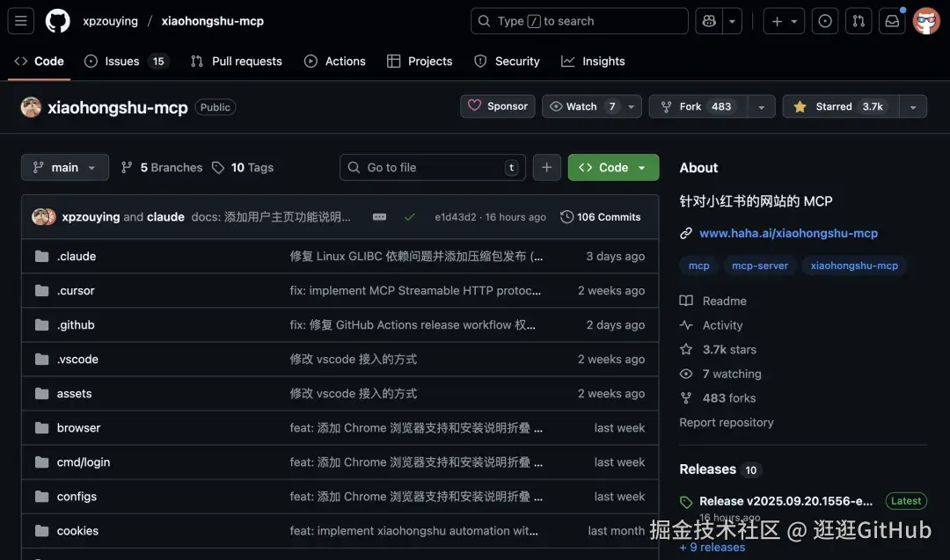Click the pull requests icon in the header
This screenshot has height=560, width=950.
859,20
